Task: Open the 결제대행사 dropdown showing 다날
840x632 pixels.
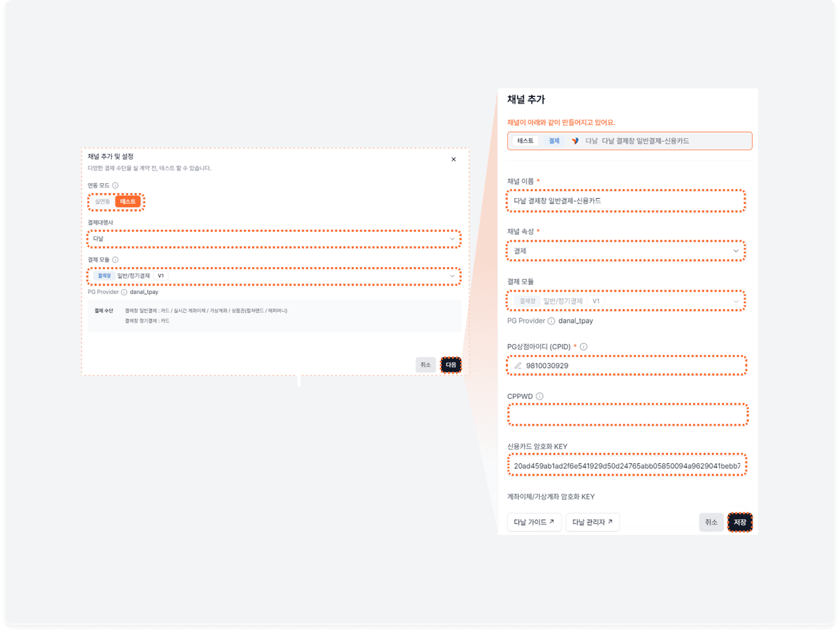Action: click(x=274, y=239)
